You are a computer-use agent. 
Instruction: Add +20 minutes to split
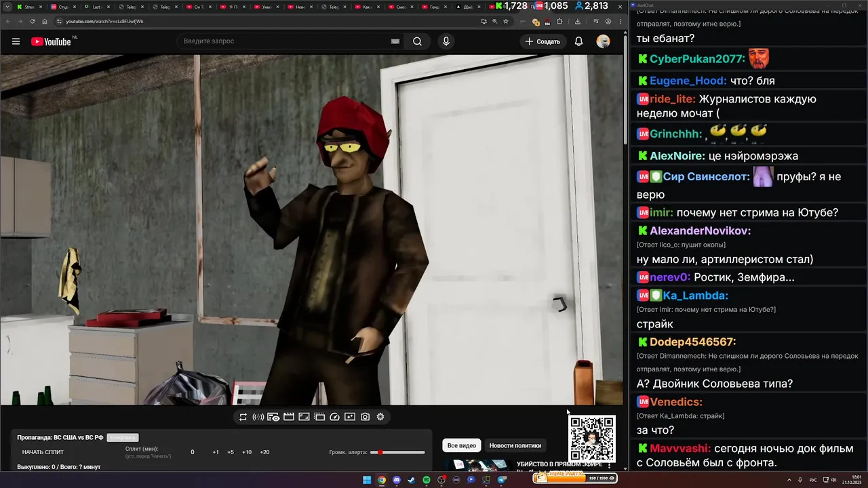(x=264, y=452)
